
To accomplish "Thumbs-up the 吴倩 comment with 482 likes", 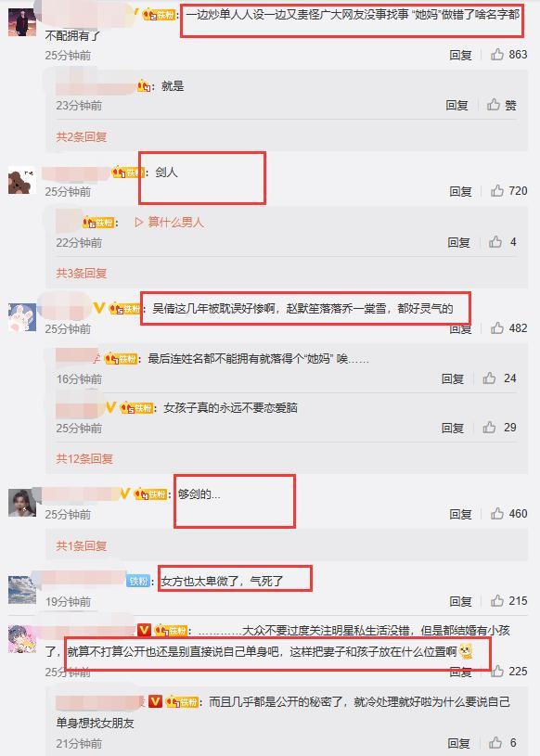I will pyautogui.click(x=497, y=328).
